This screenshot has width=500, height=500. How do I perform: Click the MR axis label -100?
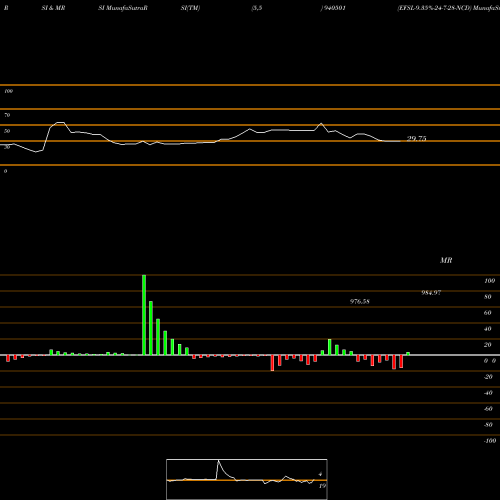(x=490, y=441)
